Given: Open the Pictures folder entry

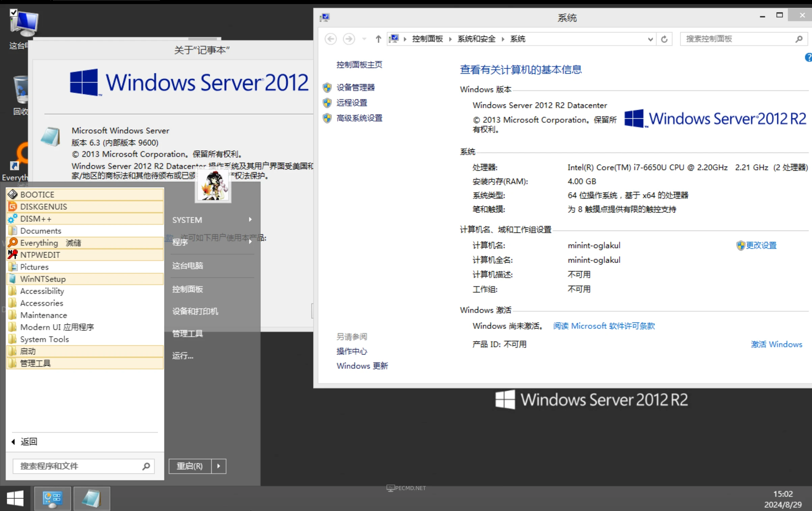Looking at the screenshot, I should [85, 267].
